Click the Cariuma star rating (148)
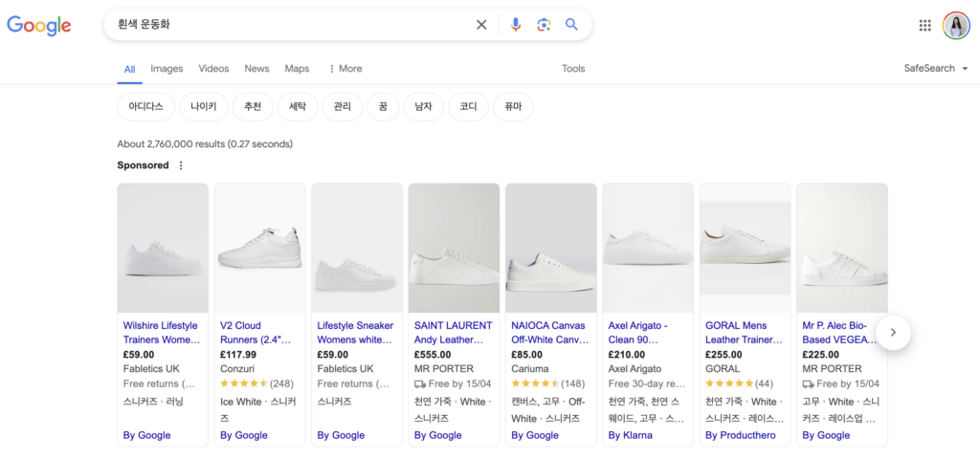 click(x=548, y=383)
